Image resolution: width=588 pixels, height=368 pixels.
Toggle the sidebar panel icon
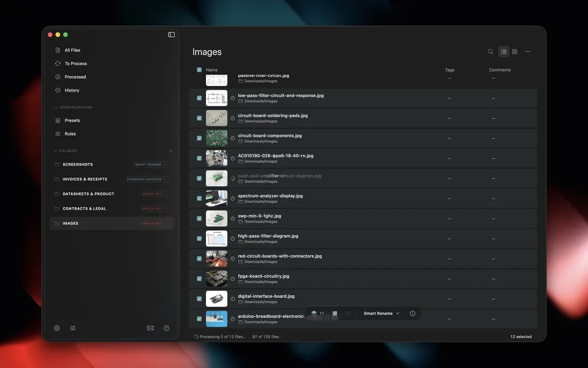click(171, 35)
